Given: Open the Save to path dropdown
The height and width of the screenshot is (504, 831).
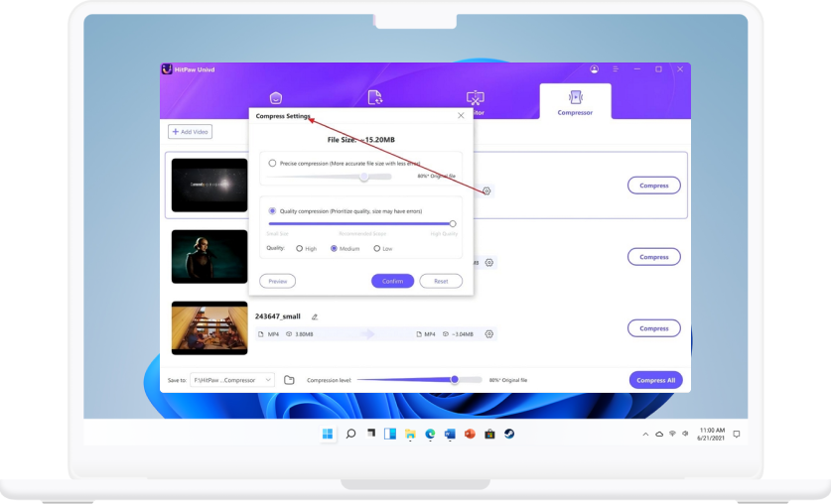Looking at the screenshot, I should pyautogui.click(x=232, y=380).
